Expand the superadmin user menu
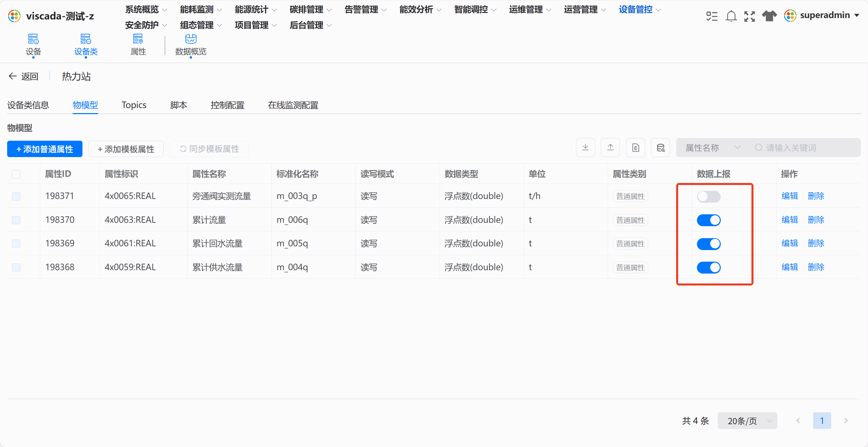The height and width of the screenshot is (447, 868). [x=822, y=15]
